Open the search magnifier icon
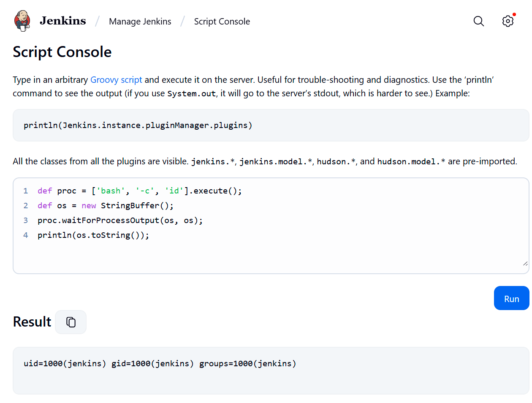532x403 pixels. (478, 21)
